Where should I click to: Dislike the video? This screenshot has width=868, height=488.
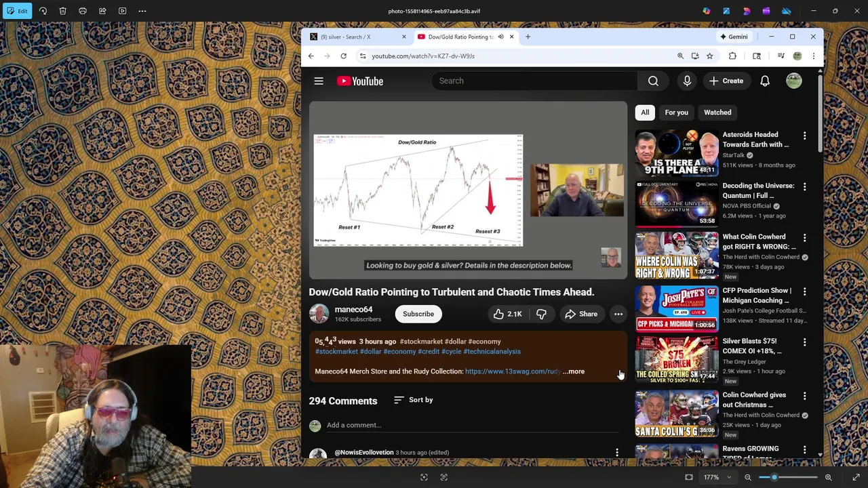541,314
